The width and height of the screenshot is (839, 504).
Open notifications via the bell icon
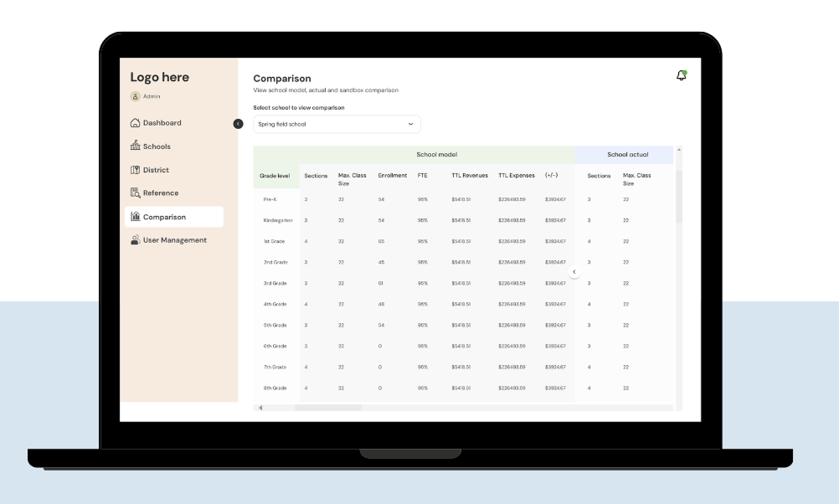[x=681, y=75]
